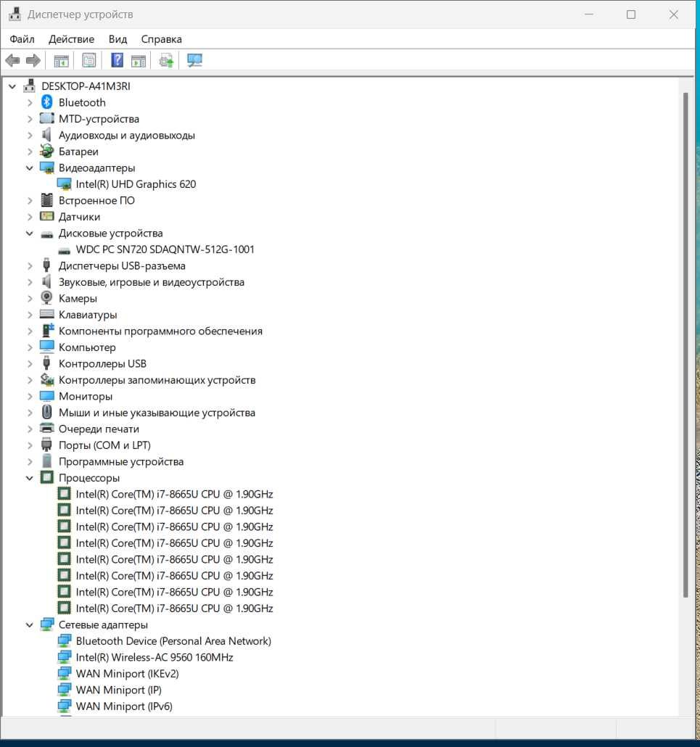Click the scan for hardware changes icon
The image size is (700, 747).
pos(194,60)
